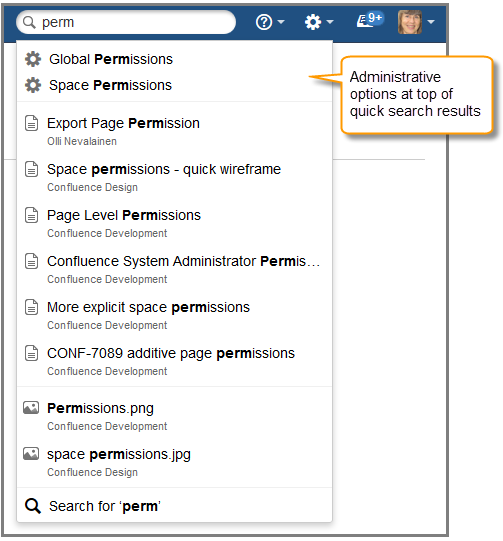The height and width of the screenshot is (541, 503).
Task: Expand the help menu dropdown arrow
Action: tap(281, 22)
